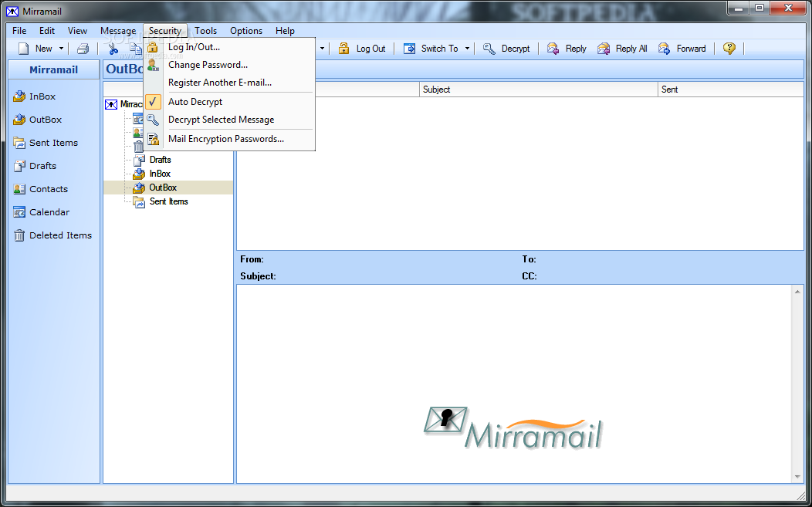Click the Cut scissors icon
This screenshot has width=812, height=507.
point(113,49)
